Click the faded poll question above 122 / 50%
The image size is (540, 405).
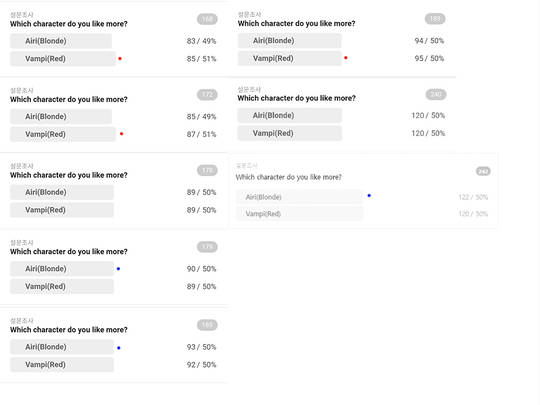[x=289, y=177]
